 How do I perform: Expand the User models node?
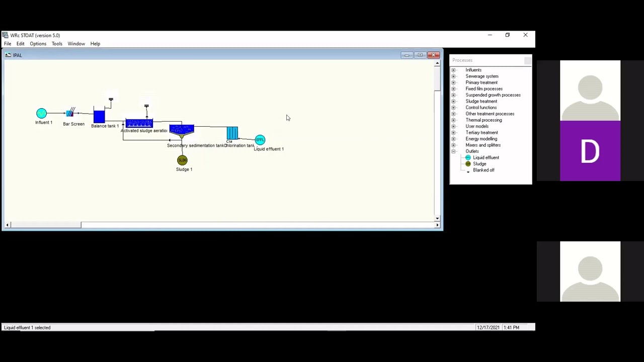(453, 126)
